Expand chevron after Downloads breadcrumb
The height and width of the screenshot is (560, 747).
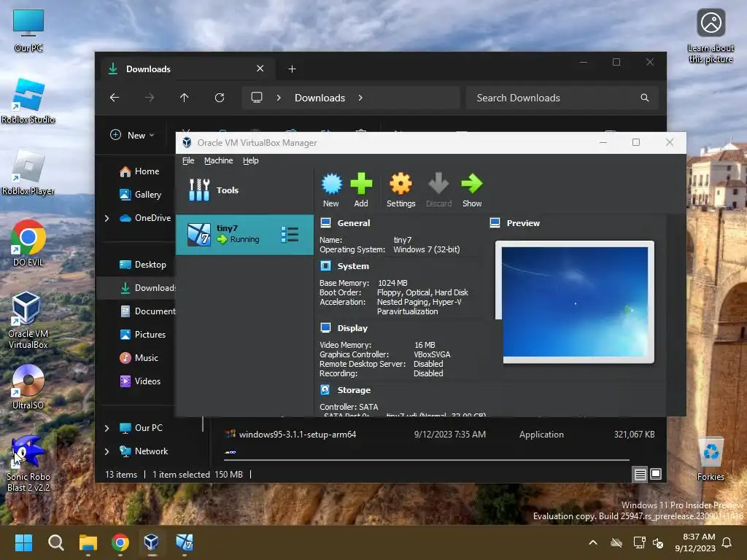(x=360, y=98)
